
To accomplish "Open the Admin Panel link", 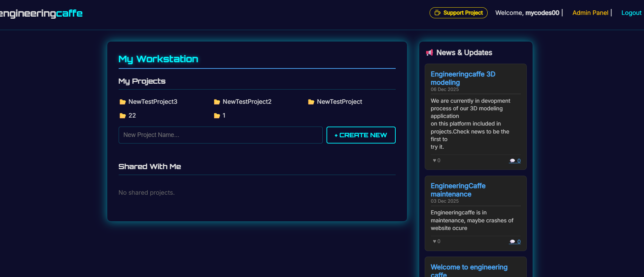I will pos(590,13).
